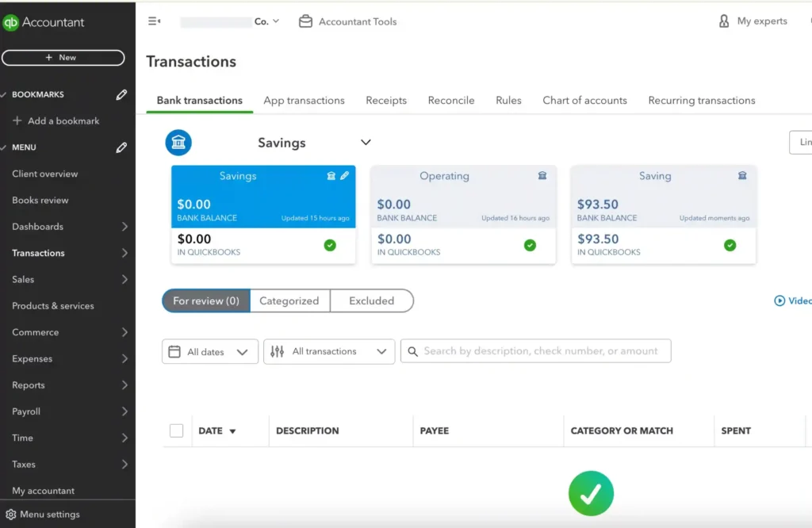The height and width of the screenshot is (528, 812).
Task: Click bank icon on Saving card
Action: point(742,176)
